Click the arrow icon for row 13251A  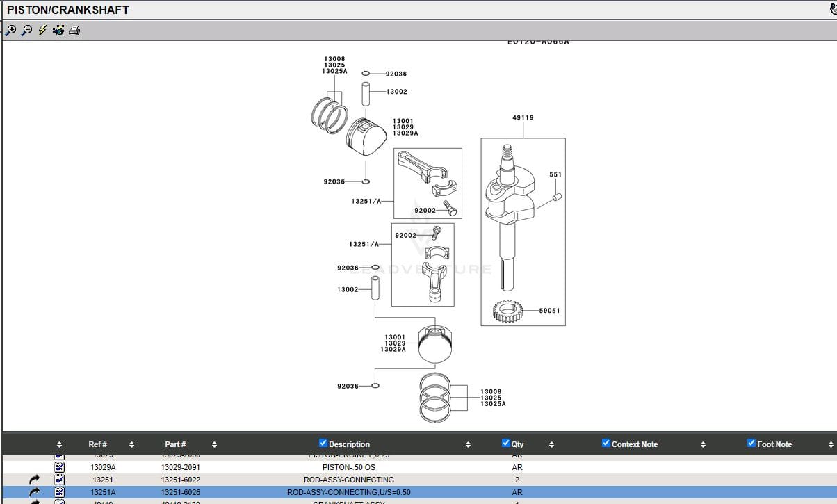[x=35, y=492]
